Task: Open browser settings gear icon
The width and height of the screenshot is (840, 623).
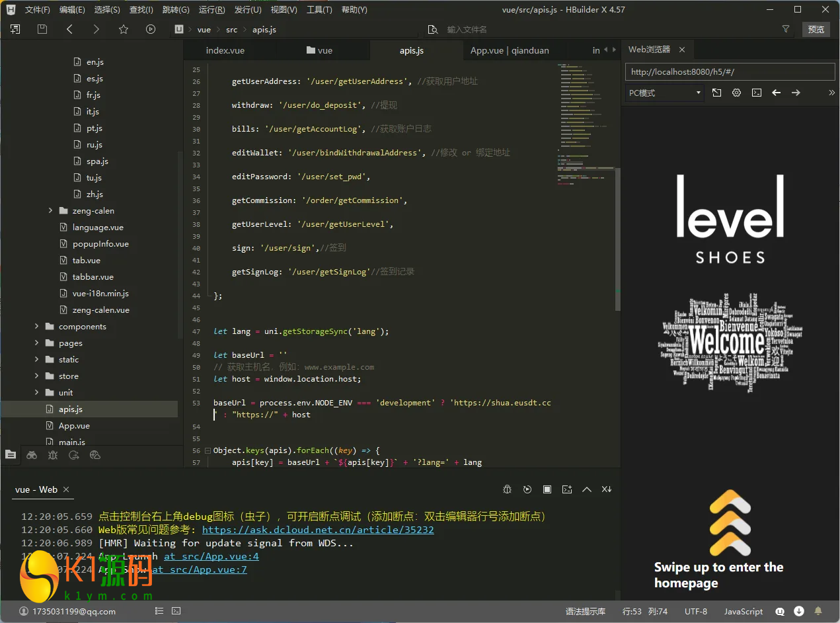Action: (736, 93)
